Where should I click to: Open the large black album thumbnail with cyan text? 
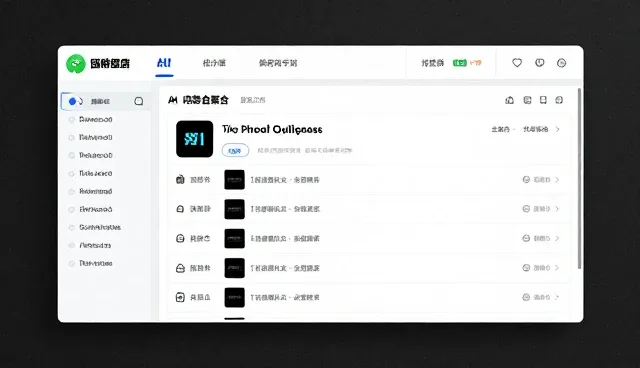point(194,139)
